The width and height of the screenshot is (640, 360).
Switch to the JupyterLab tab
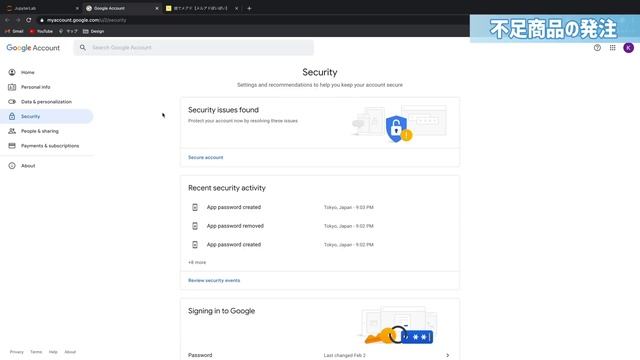pyautogui.click(x=41, y=8)
